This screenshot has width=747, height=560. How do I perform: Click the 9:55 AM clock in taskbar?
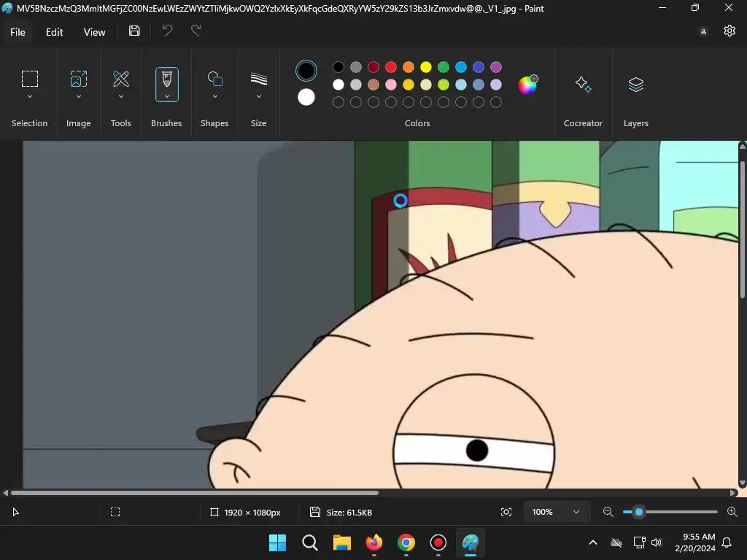(x=699, y=537)
